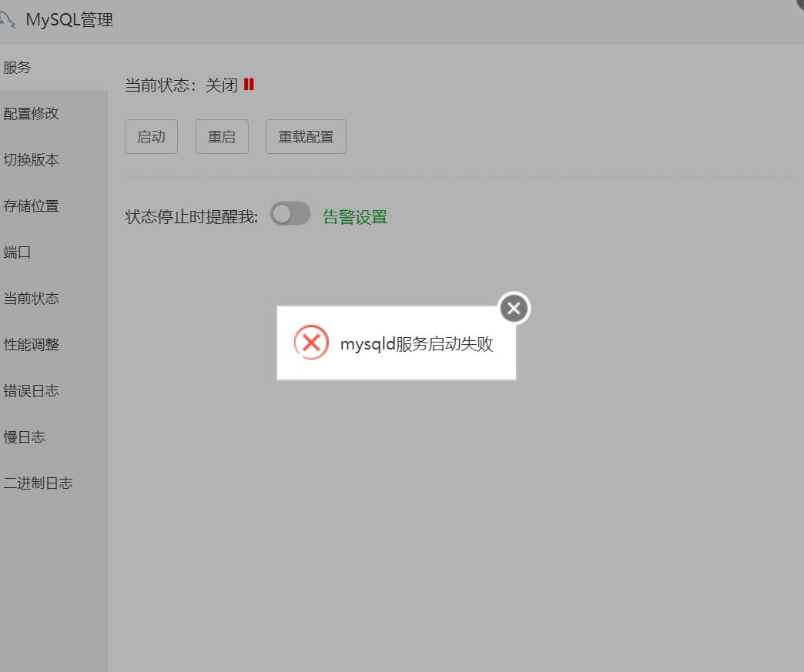Close the mysqld startup failure popup
The width and height of the screenshot is (804, 672).
(x=514, y=308)
